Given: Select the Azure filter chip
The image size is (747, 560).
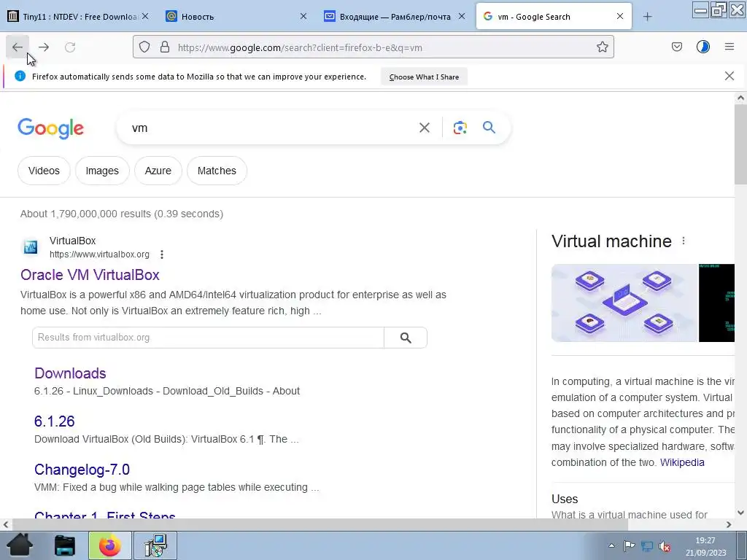Looking at the screenshot, I should (158, 171).
